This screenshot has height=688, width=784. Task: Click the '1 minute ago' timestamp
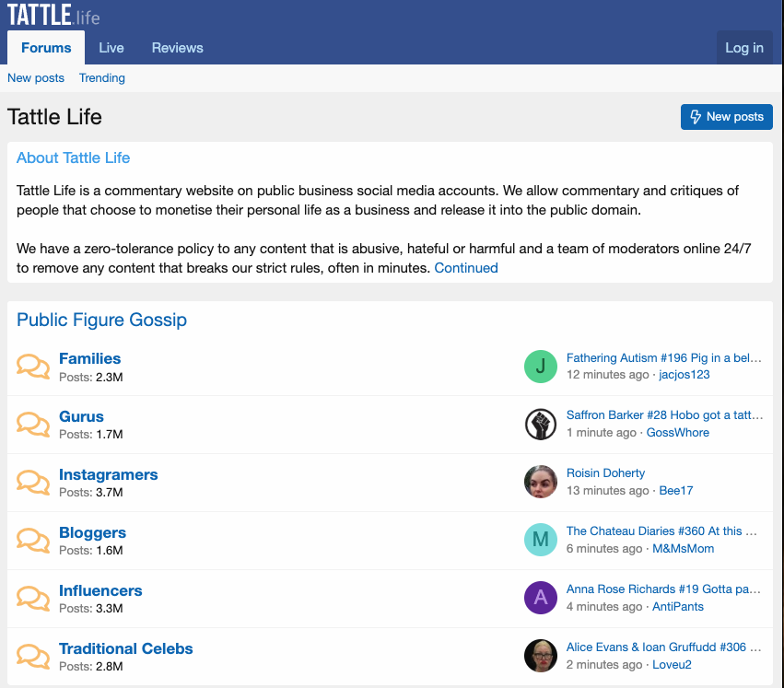602,433
